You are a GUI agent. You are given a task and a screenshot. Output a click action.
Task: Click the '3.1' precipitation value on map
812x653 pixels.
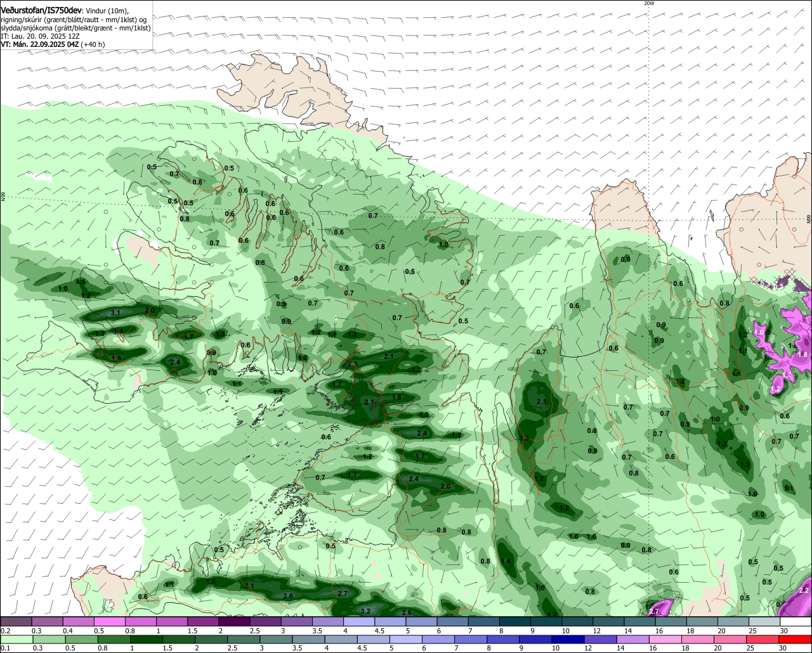coord(115,313)
